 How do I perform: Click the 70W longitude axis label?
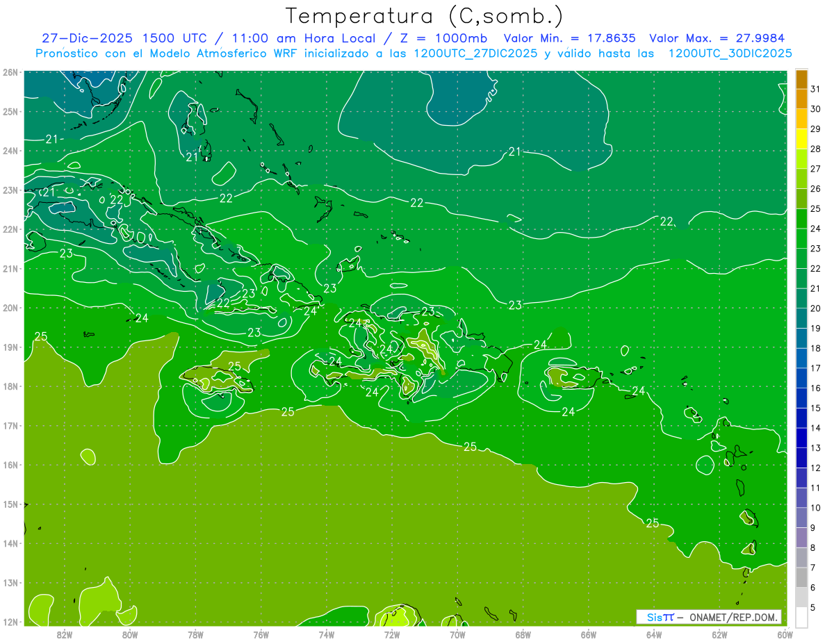(x=457, y=634)
